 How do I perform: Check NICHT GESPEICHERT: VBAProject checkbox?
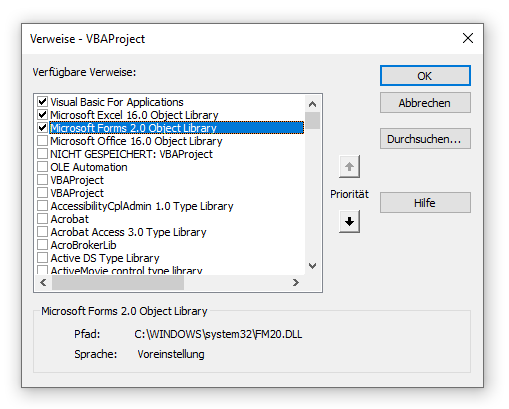[42, 154]
